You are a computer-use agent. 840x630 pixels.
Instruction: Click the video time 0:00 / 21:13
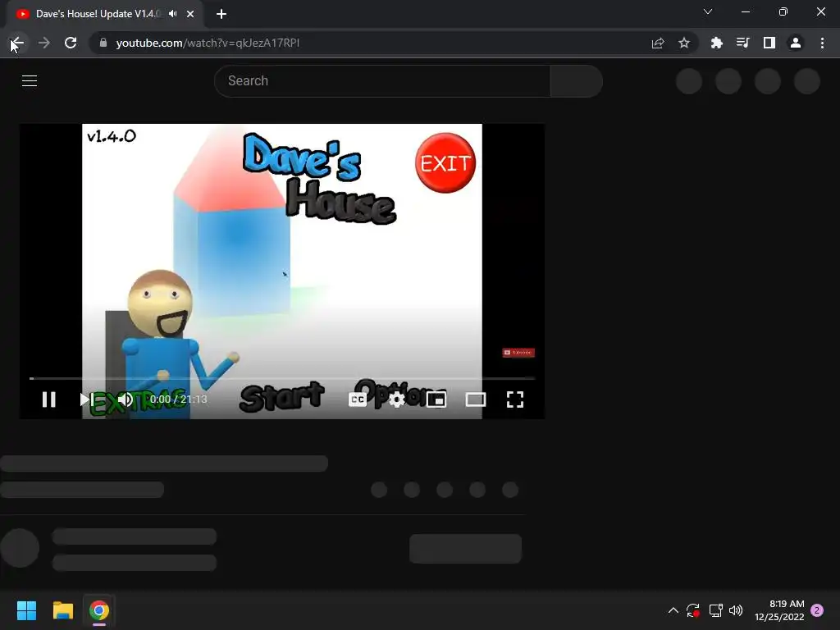(178, 399)
